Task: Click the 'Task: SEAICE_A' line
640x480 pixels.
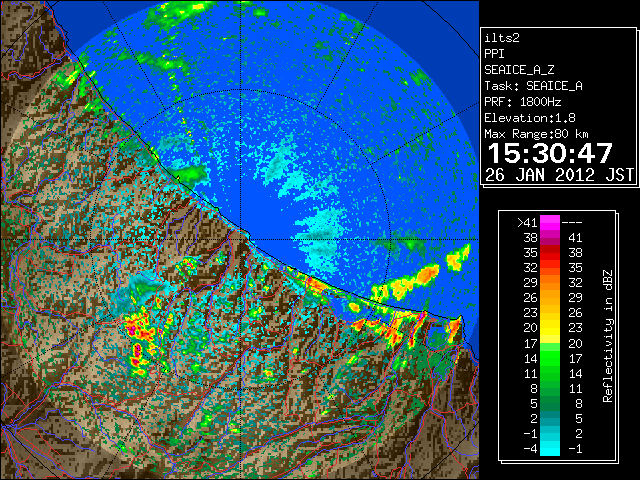Action: 533,86
